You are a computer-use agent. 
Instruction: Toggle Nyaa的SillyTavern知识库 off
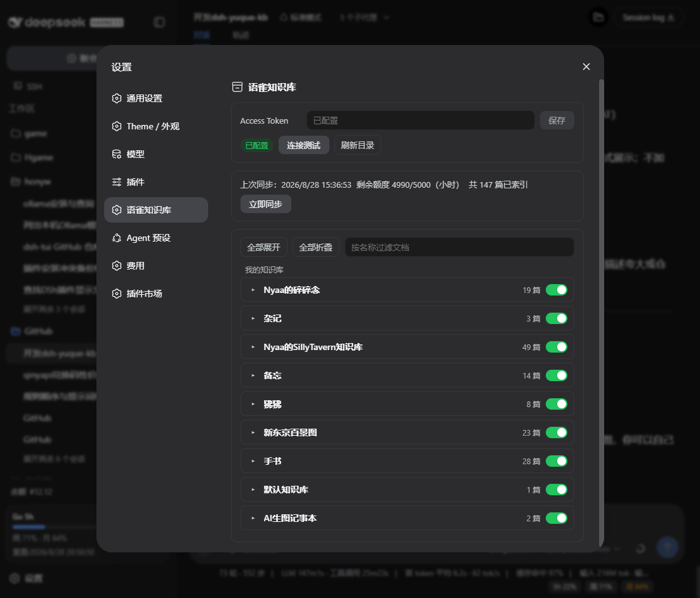coord(556,347)
